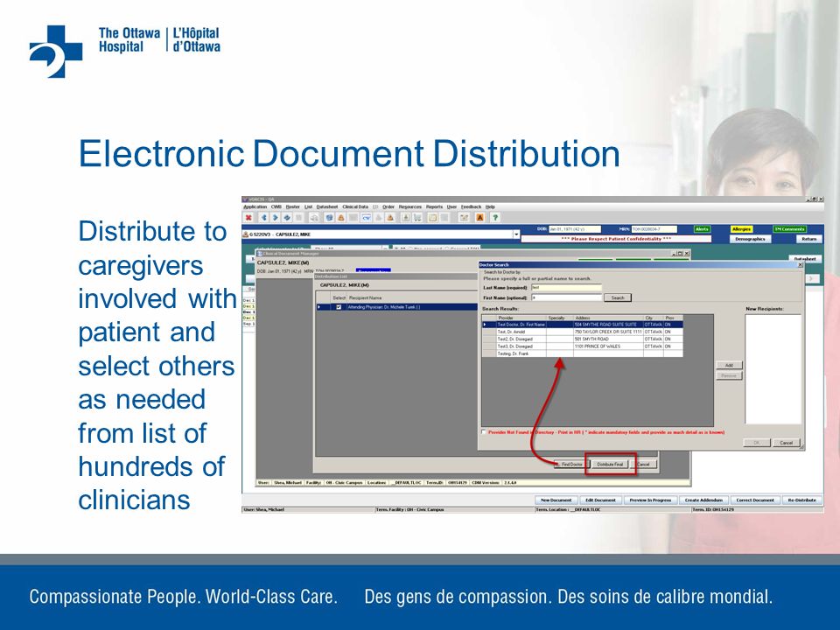Select the 'Testing, Dr. Frank' result row
The height and width of the screenshot is (630, 840).
tap(583, 354)
